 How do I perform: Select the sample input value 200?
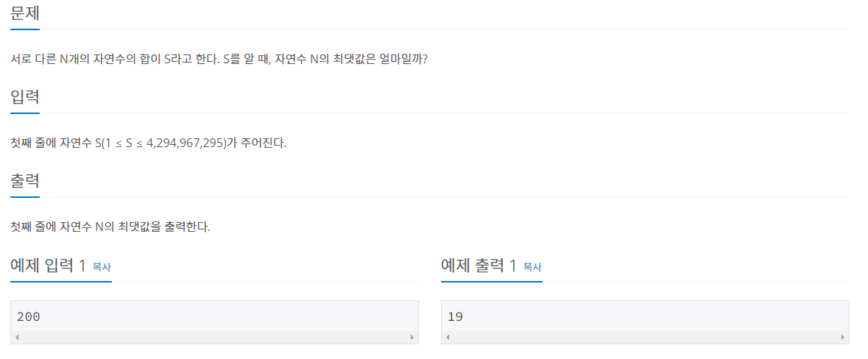tap(29, 317)
